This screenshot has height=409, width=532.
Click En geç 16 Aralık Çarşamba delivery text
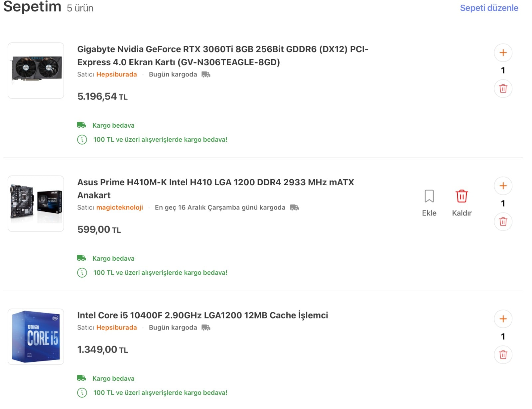(220, 207)
